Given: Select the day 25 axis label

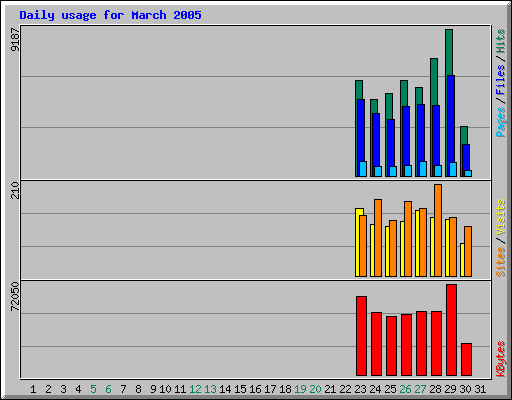Looking at the screenshot, I should point(390,389).
